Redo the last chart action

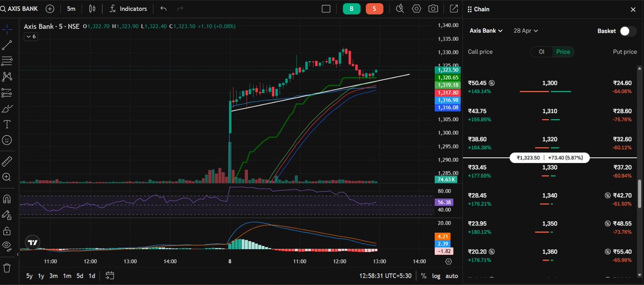click(179, 9)
